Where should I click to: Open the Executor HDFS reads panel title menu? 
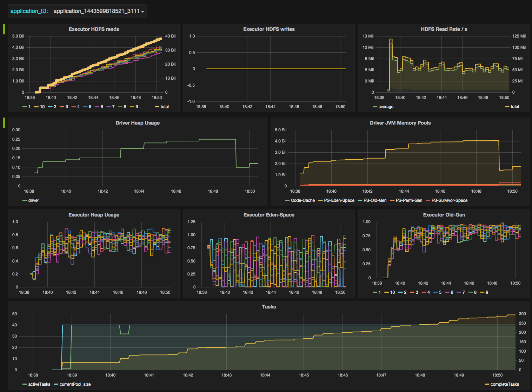(94, 29)
